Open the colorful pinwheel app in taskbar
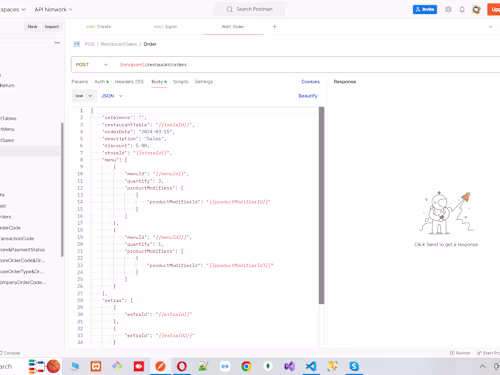Screen dimensions: 500x375 117,366
